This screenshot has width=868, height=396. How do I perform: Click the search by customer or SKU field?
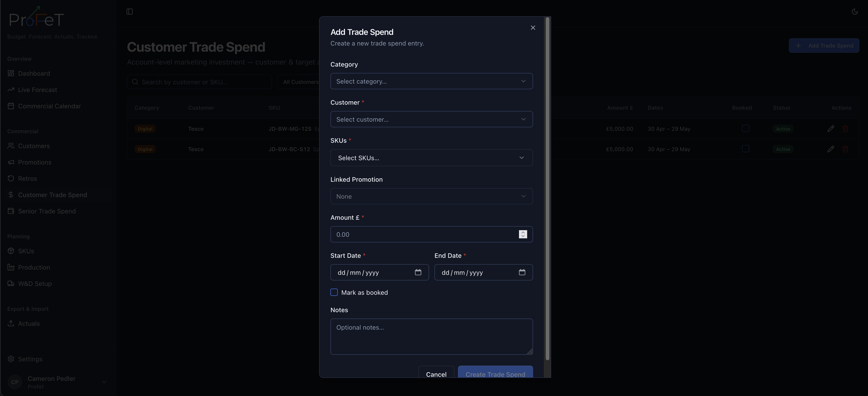199,82
